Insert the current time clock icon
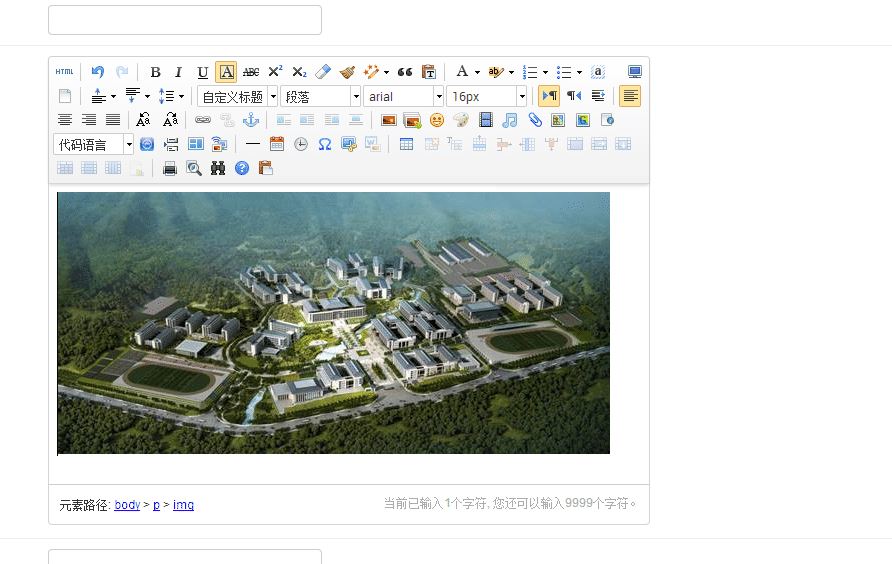 pyautogui.click(x=301, y=144)
